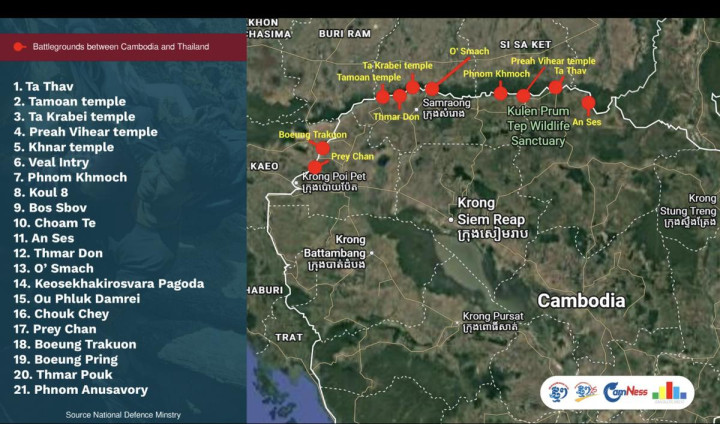
Task: Click the 'SI SA KET' province label
Action: pos(525,45)
